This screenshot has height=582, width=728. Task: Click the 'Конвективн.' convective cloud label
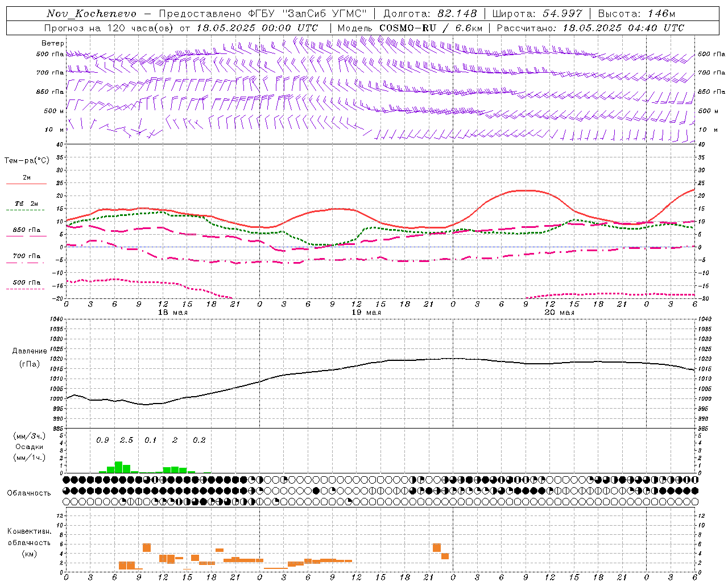(29, 531)
